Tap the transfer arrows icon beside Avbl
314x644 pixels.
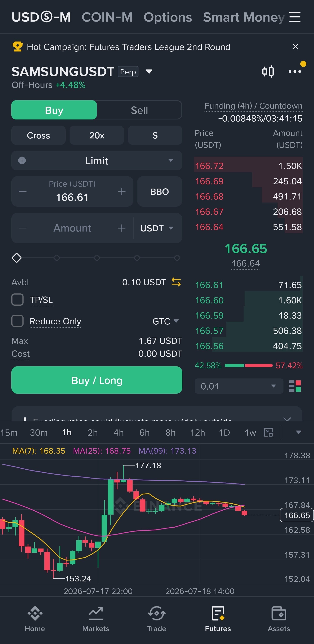[x=176, y=282]
